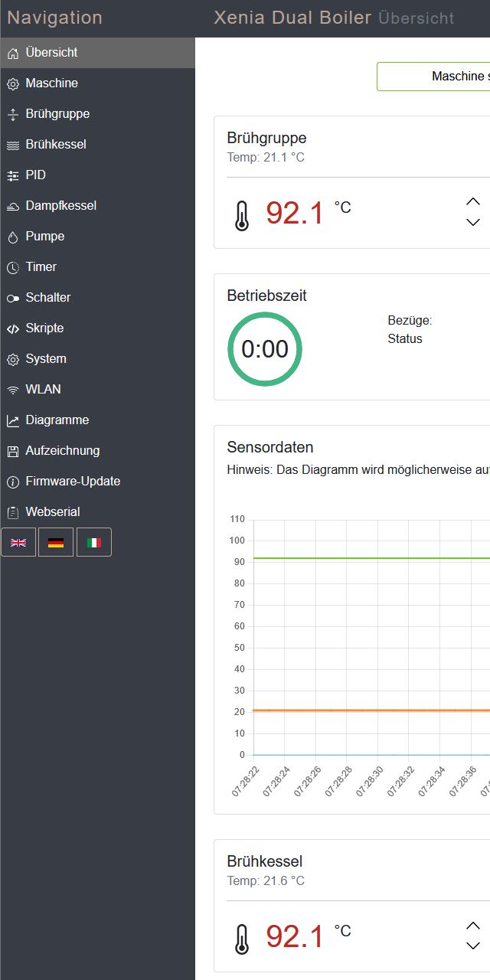The height and width of the screenshot is (980, 490).
Task: Switch language to German via flag
Action: (x=56, y=542)
